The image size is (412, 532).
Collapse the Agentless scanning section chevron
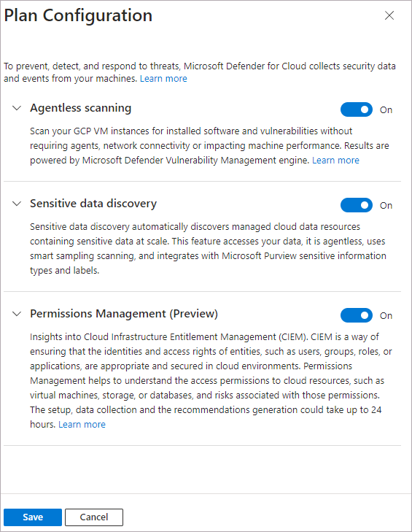17,108
